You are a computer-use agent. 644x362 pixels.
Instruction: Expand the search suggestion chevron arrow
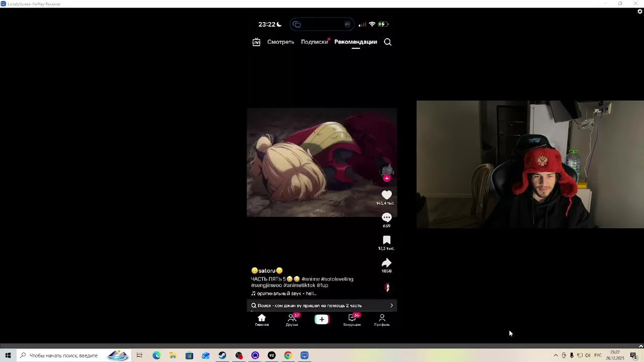pyautogui.click(x=391, y=306)
